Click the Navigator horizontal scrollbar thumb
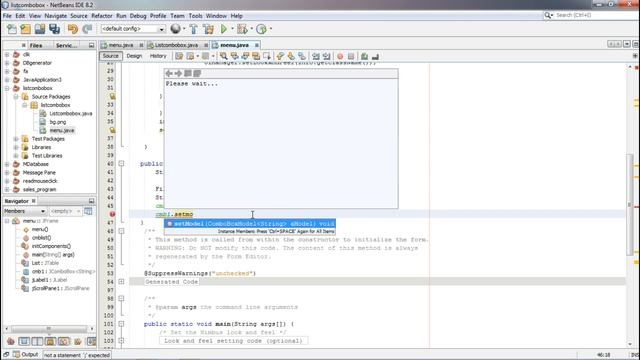Screen dimensions: 640x360 coord(49,329)
